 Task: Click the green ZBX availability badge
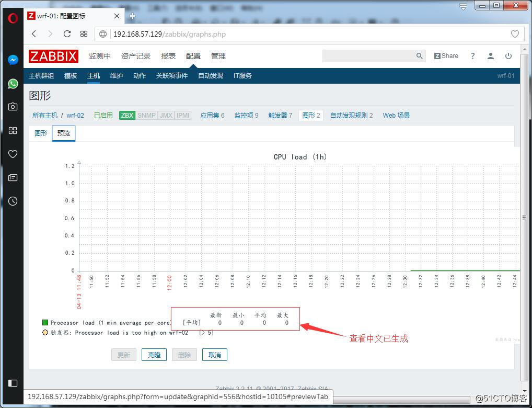point(127,116)
